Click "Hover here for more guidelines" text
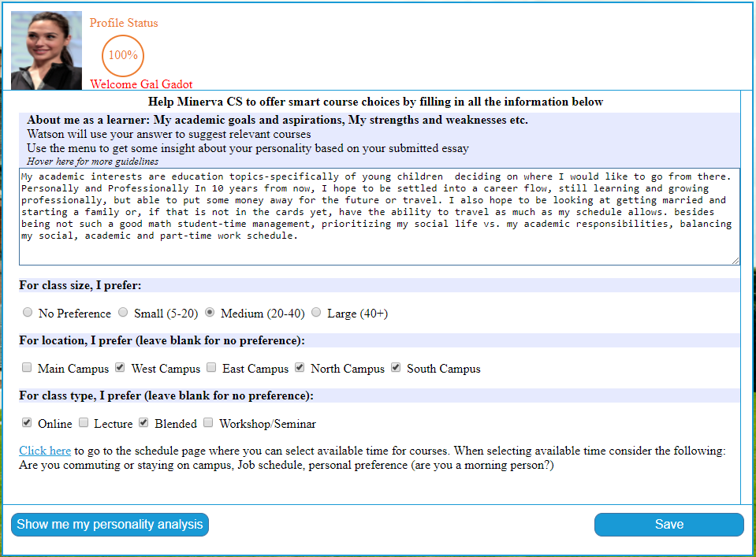 (x=92, y=162)
